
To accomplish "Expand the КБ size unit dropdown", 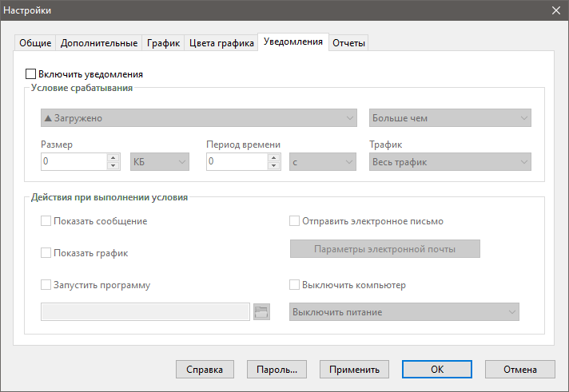I will (x=159, y=162).
